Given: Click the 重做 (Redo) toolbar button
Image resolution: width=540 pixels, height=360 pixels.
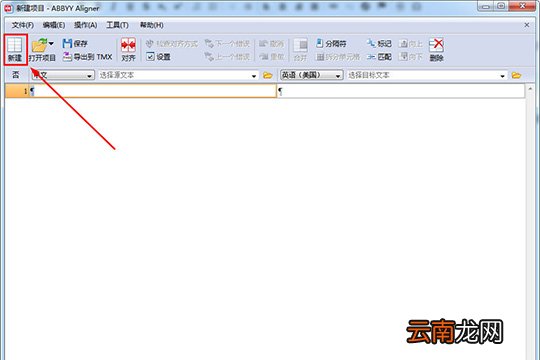Looking at the screenshot, I should pos(271,56).
